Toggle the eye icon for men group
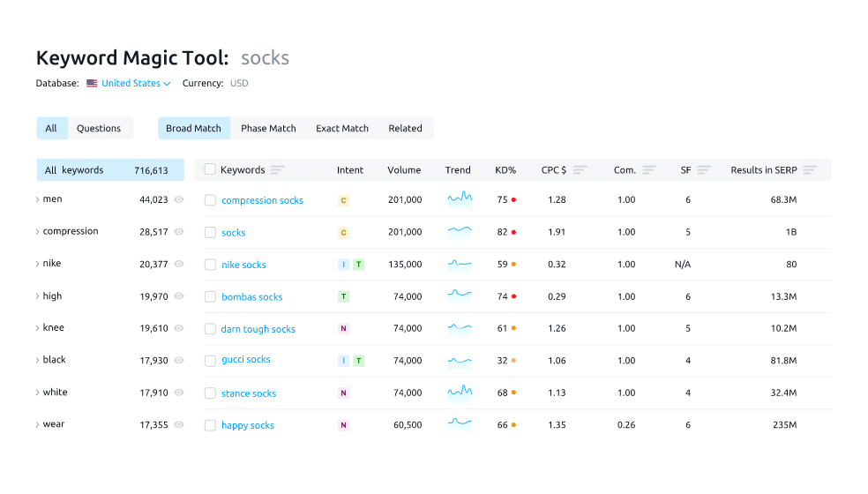Viewport: 868px width, 494px height. point(179,200)
